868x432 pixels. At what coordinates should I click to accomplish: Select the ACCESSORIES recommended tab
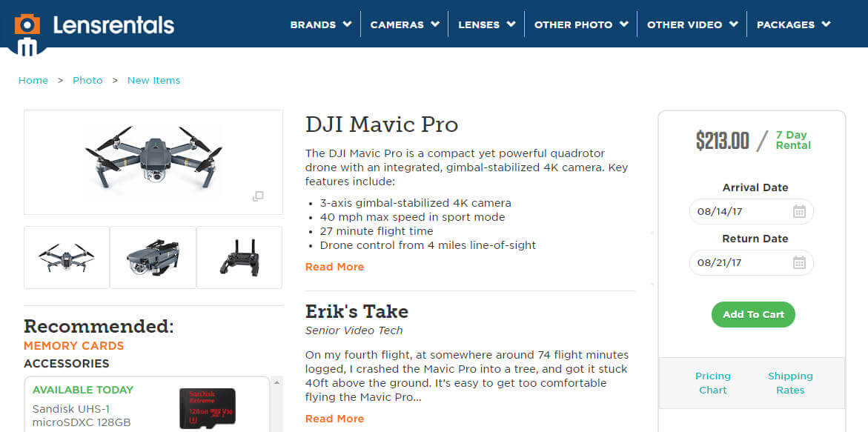[67, 363]
